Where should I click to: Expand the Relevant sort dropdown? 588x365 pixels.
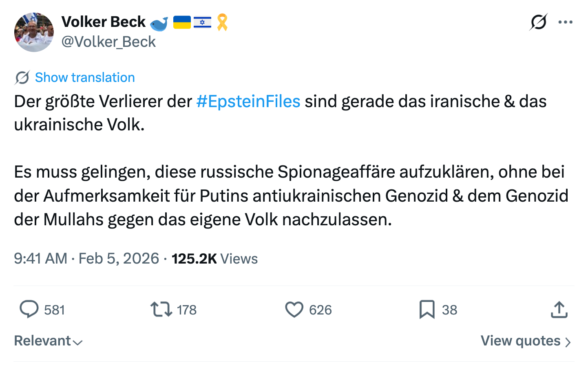click(48, 341)
